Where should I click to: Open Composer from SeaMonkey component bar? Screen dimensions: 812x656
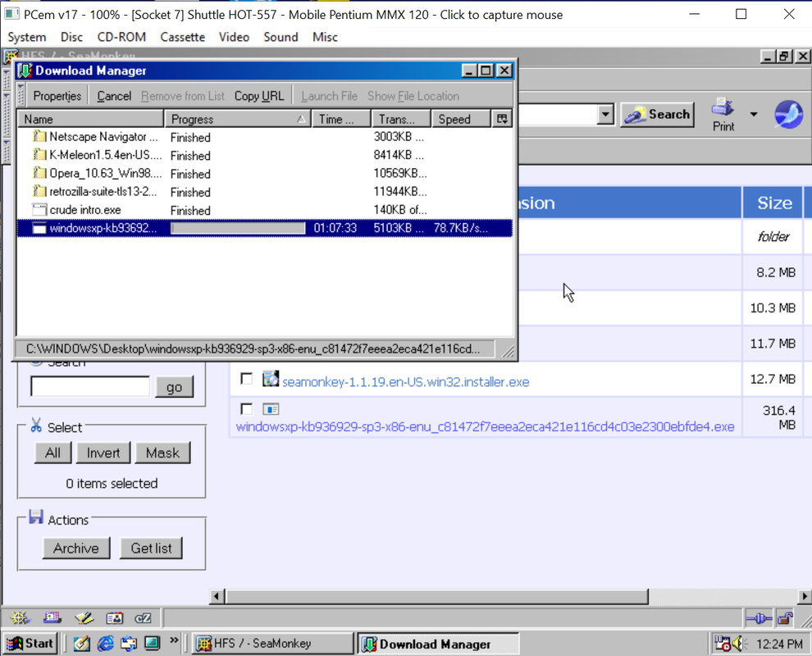click(x=84, y=617)
